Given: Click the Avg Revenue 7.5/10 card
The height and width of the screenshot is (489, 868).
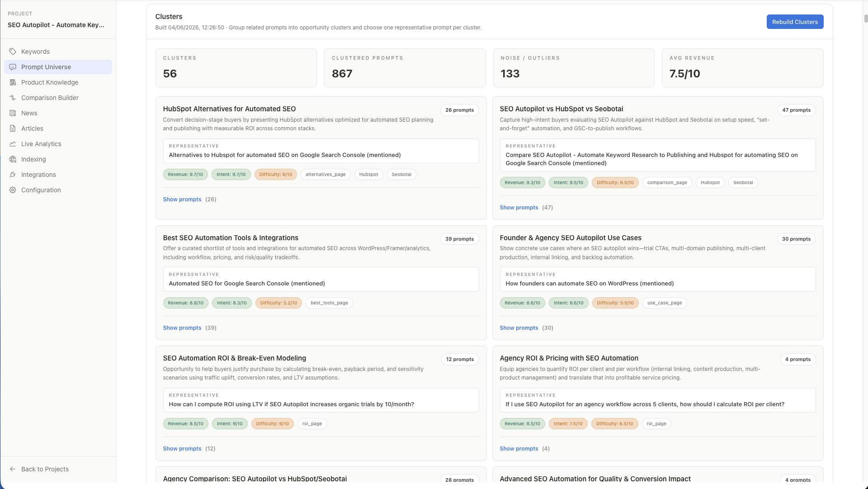Looking at the screenshot, I should click(742, 68).
